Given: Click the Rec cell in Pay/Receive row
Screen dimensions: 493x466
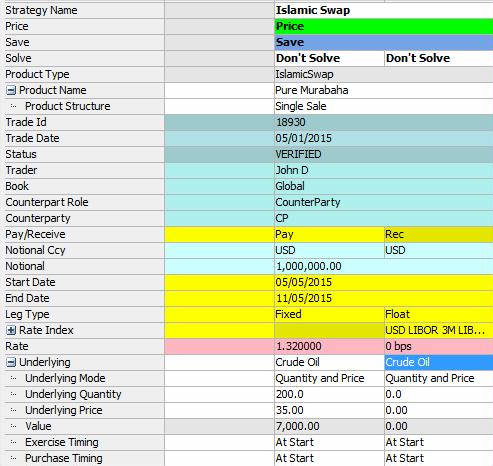Looking at the screenshot, I should (439, 234).
